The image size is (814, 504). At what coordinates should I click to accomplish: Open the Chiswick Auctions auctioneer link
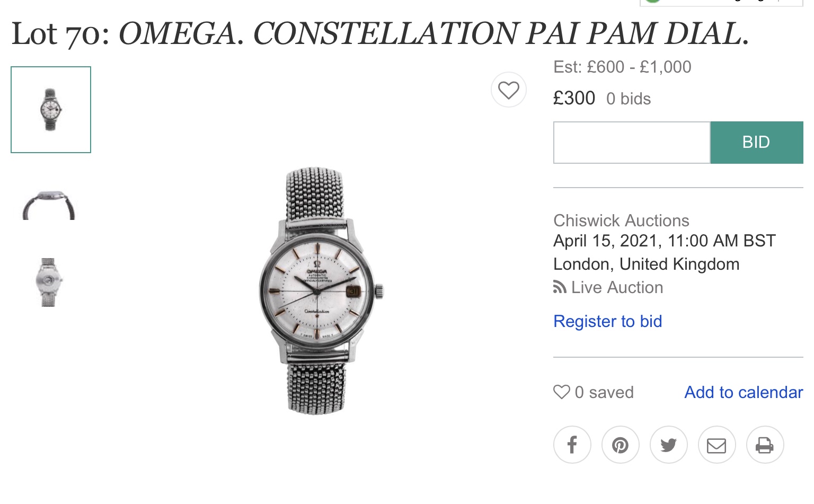[x=621, y=220]
